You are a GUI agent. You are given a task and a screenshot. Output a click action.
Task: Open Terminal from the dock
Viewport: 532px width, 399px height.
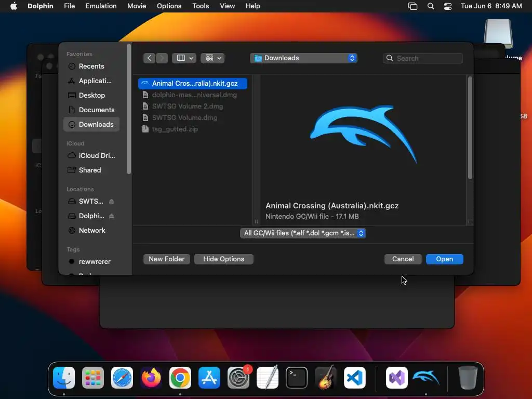pyautogui.click(x=297, y=378)
